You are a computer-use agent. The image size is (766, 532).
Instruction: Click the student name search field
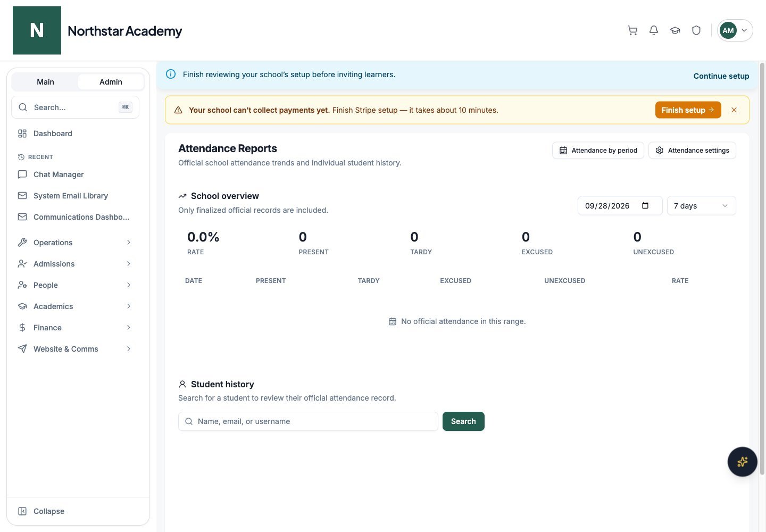tap(308, 421)
